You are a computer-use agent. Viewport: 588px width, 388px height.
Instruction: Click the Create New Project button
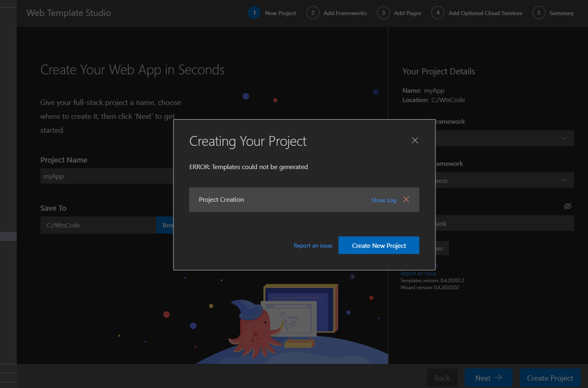point(379,245)
